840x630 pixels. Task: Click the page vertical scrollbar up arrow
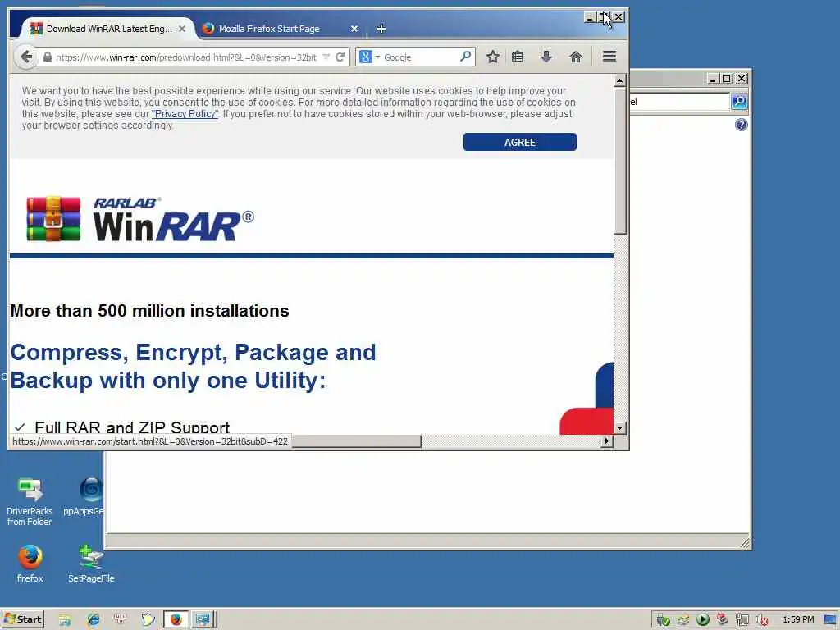(620, 80)
